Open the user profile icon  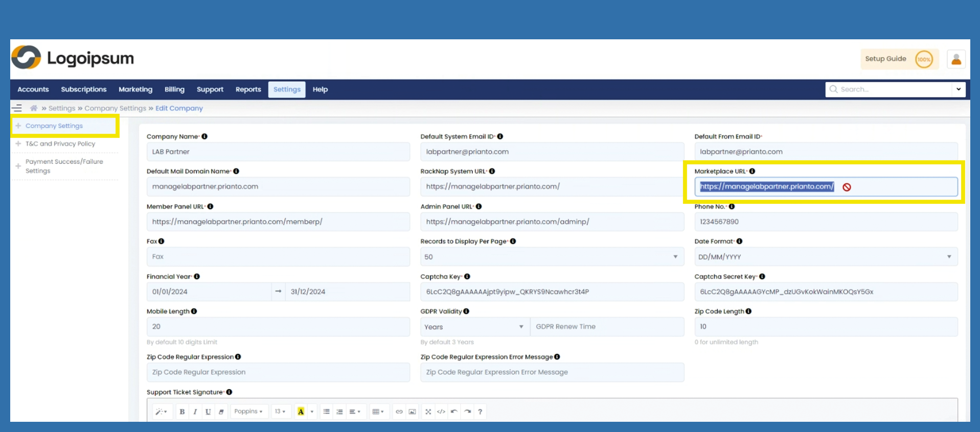955,59
